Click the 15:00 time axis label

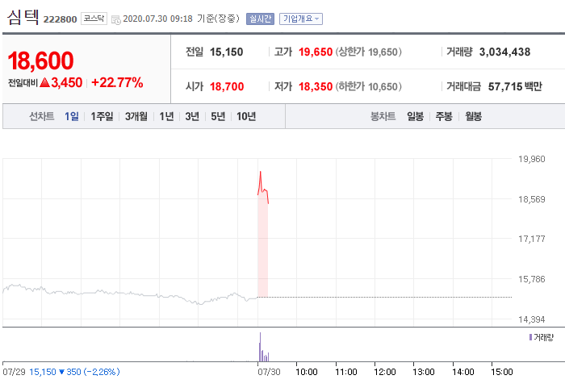coord(501,372)
